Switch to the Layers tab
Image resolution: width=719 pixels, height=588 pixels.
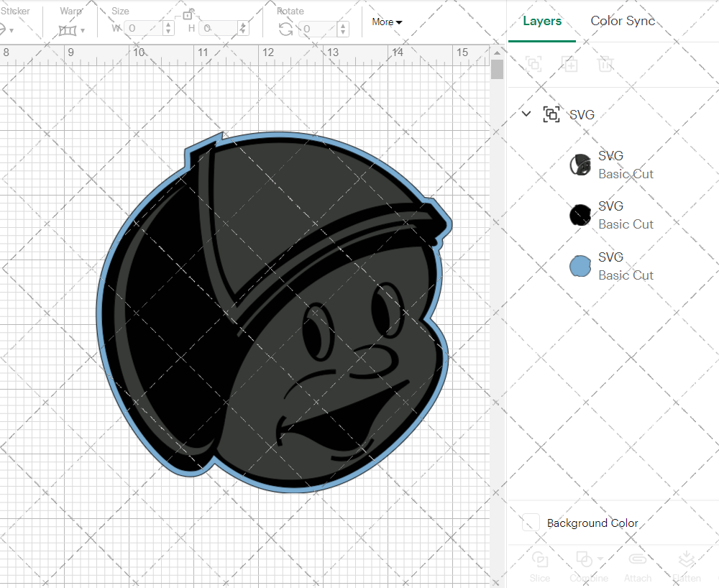click(542, 21)
